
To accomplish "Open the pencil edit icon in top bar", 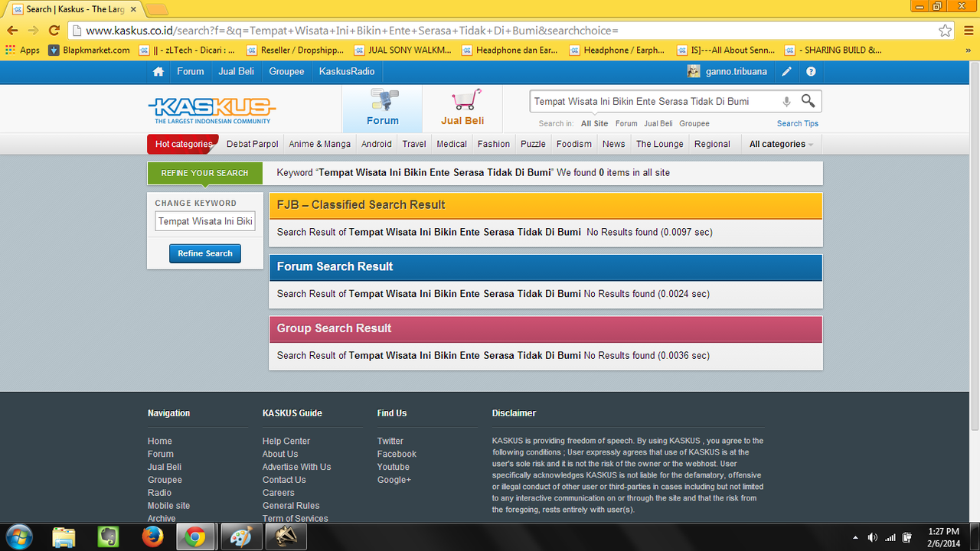I will pyautogui.click(x=786, y=72).
